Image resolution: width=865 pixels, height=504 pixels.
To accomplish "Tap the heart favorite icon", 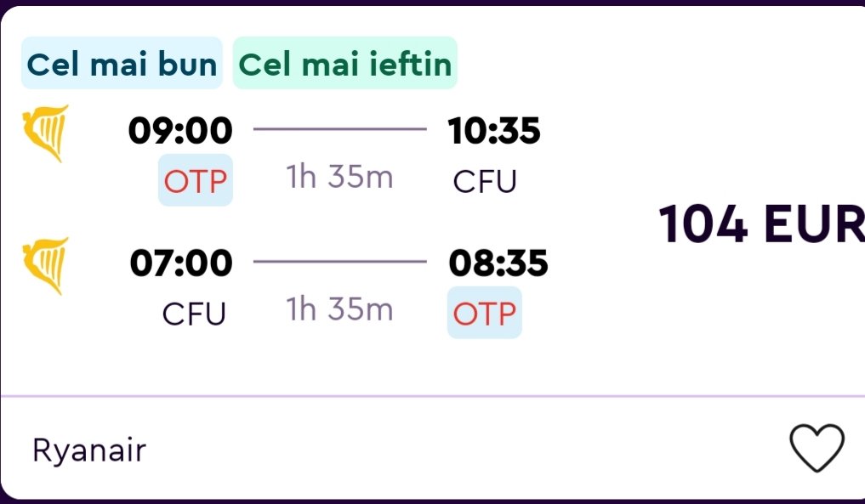I will pos(817,447).
